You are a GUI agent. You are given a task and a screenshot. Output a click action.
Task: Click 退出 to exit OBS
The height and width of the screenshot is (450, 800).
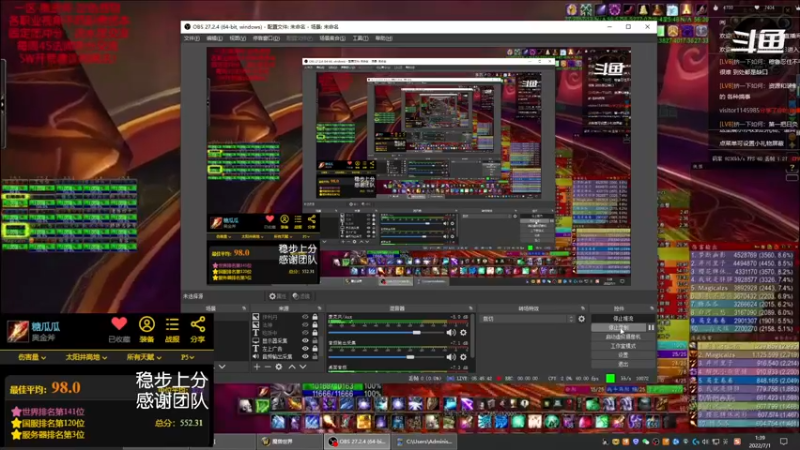click(623, 364)
